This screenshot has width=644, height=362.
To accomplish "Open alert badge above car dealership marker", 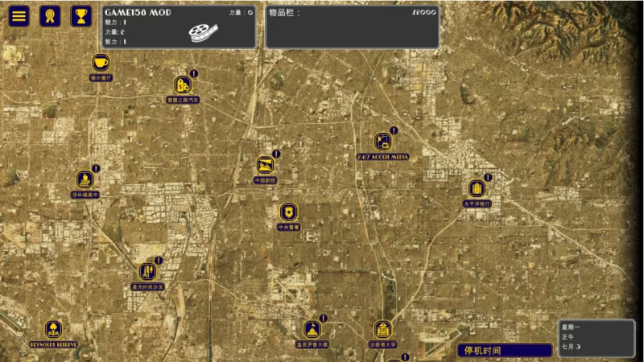I will point(194,73).
